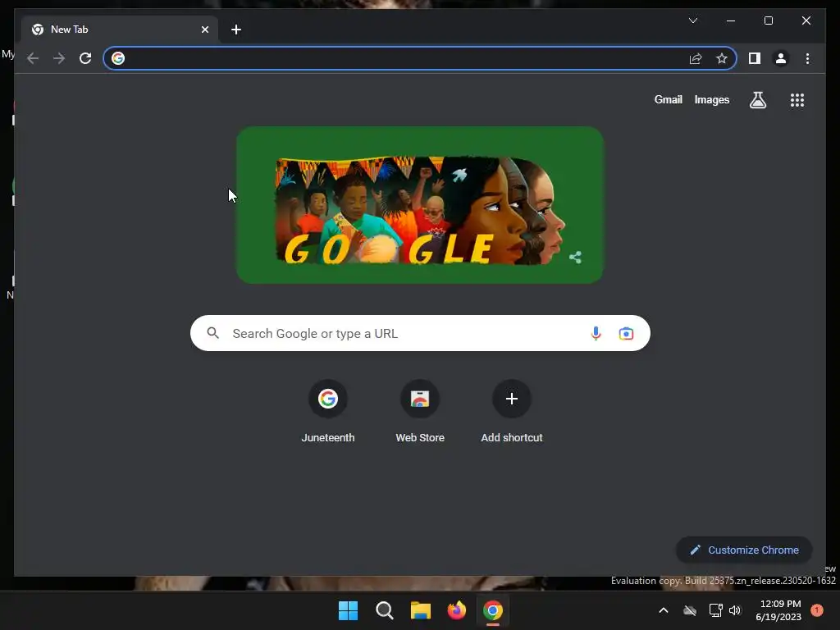Open the clock showing 12:09 PM
840x630 pixels.
779,610
